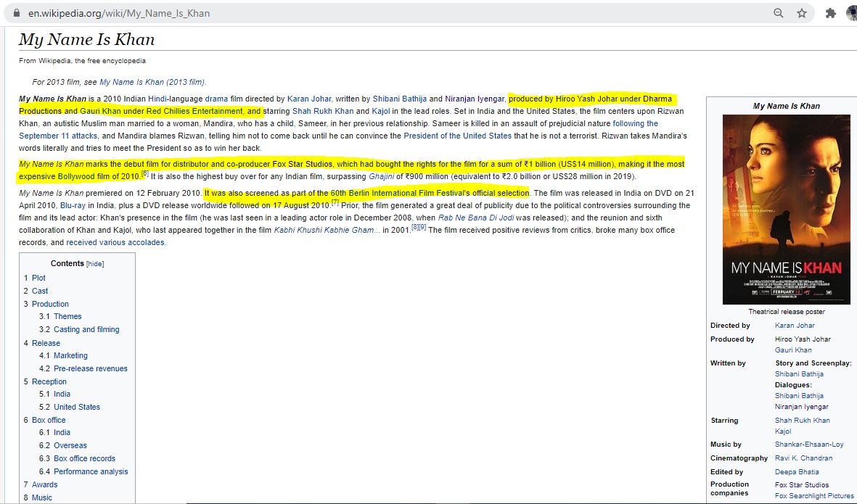The width and height of the screenshot is (857, 504).
Task: Open Shankar-Ehsaan-Loy music link
Action: 809,445
